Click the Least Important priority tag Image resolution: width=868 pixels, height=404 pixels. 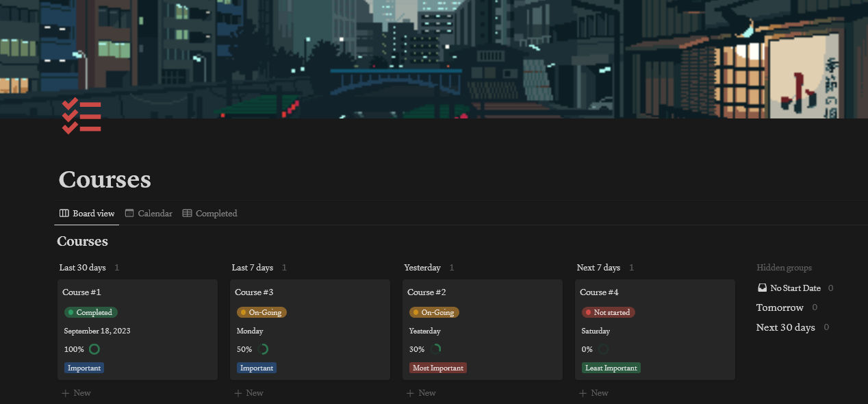tap(611, 368)
